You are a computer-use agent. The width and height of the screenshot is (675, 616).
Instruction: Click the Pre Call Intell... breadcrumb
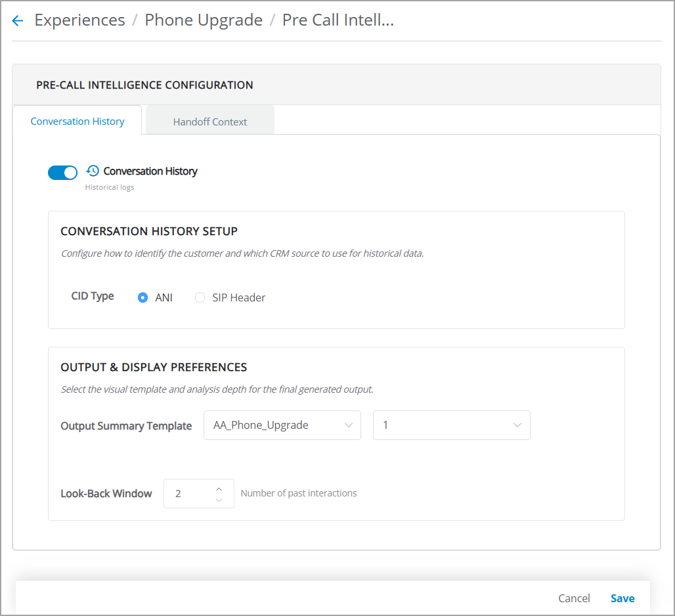tap(338, 20)
